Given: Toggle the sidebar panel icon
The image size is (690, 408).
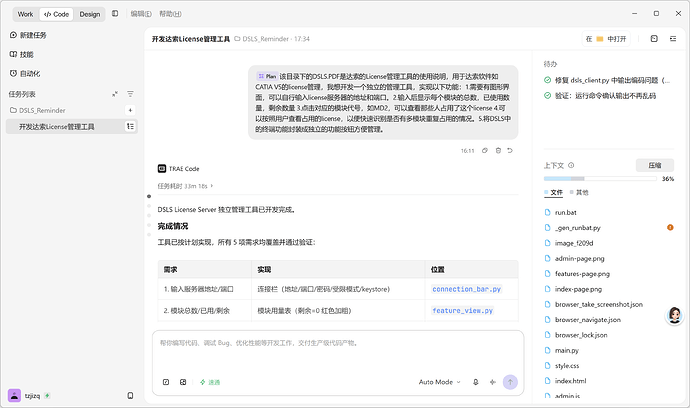Looking at the screenshot, I should click(115, 14).
